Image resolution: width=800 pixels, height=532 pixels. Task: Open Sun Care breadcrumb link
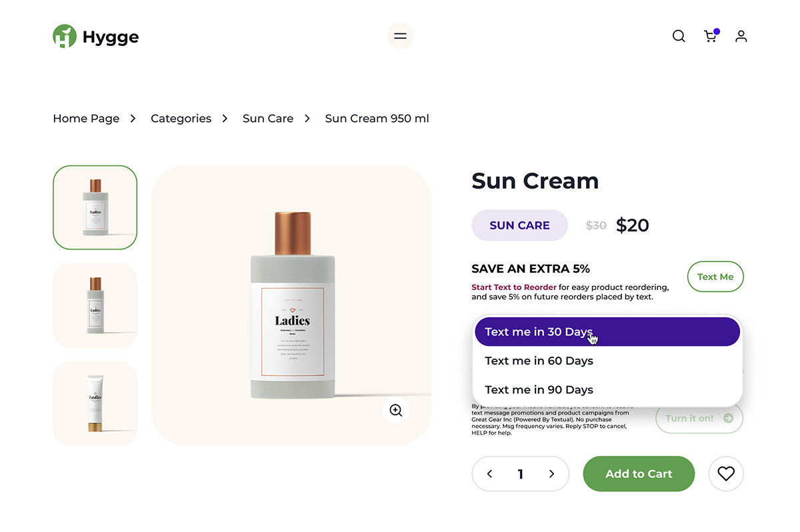268,119
